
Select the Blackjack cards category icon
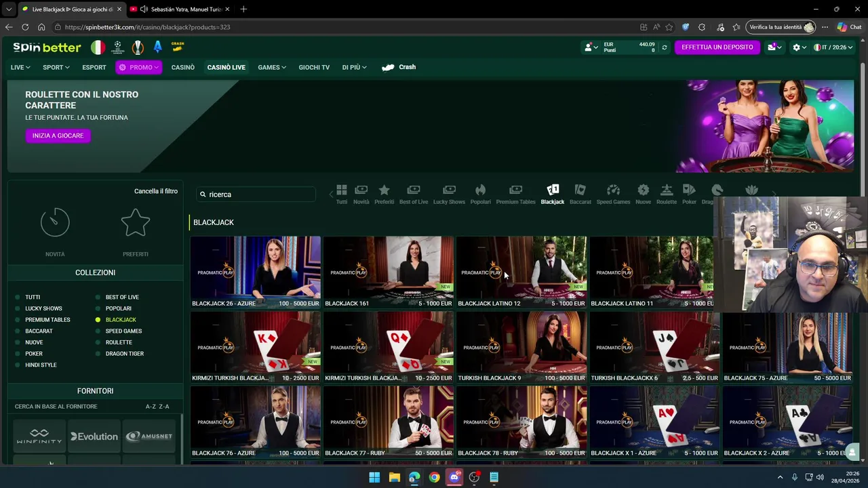coord(553,195)
